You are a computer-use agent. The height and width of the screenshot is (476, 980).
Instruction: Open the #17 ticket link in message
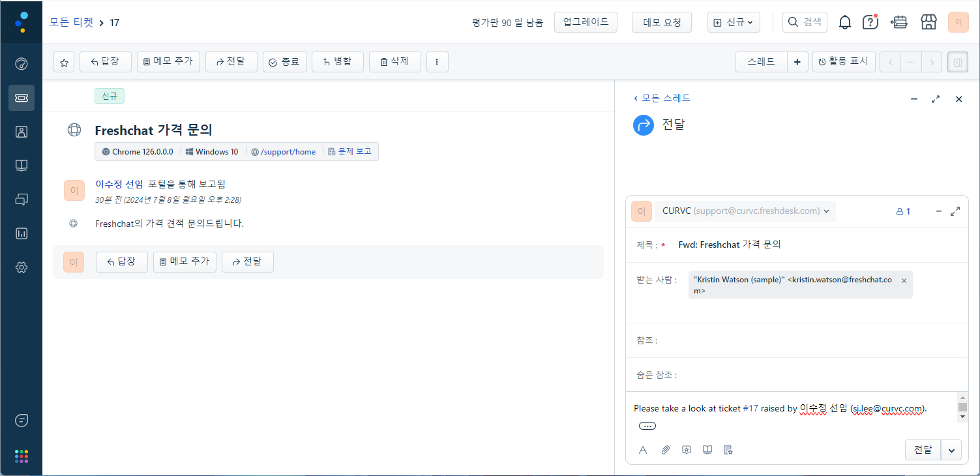pos(750,409)
